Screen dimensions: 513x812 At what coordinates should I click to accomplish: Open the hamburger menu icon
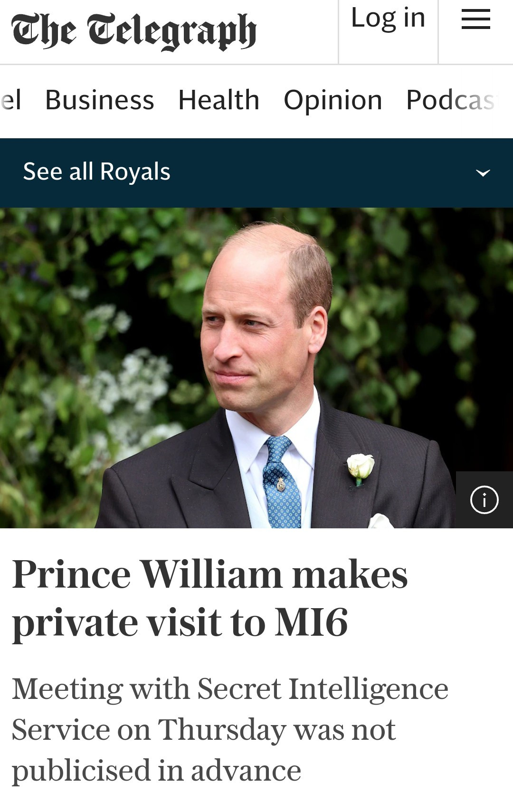coord(475,19)
